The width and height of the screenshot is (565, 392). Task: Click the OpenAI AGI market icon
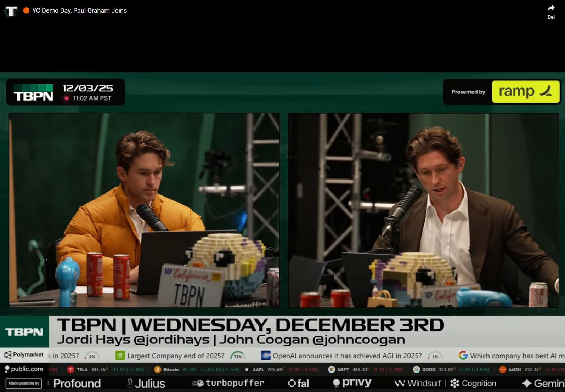click(265, 355)
